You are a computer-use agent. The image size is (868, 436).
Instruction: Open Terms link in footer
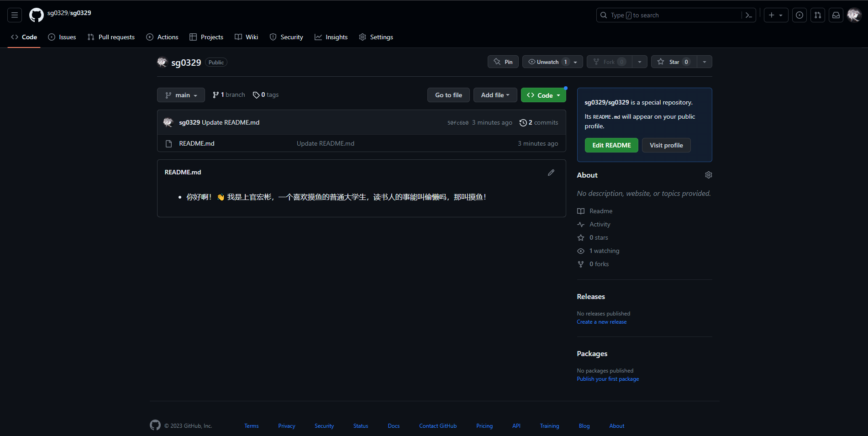click(251, 426)
